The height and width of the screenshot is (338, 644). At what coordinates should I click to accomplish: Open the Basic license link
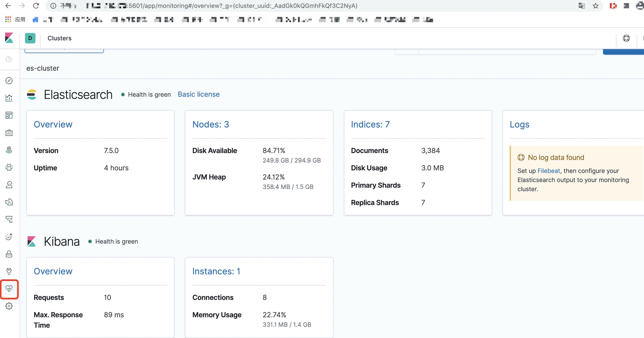pos(199,94)
